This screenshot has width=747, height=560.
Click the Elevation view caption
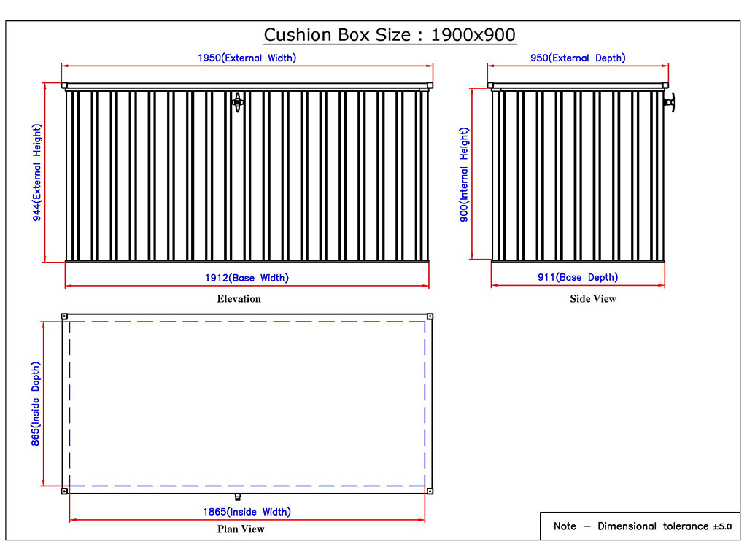[x=239, y=299]
